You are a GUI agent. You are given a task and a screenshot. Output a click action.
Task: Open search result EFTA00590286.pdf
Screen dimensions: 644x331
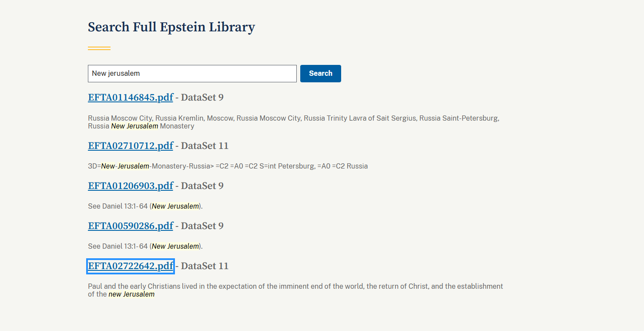pos(131,226)
